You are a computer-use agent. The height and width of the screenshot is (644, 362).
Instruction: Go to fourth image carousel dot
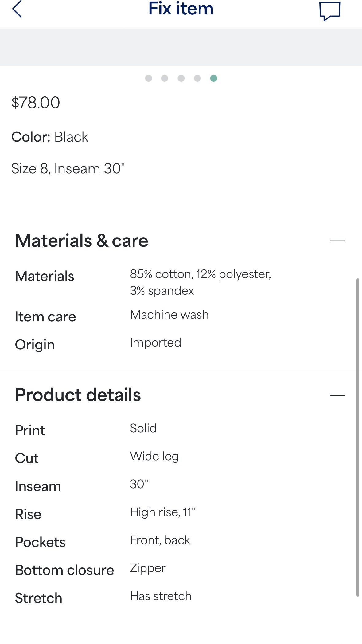point(197,78)
